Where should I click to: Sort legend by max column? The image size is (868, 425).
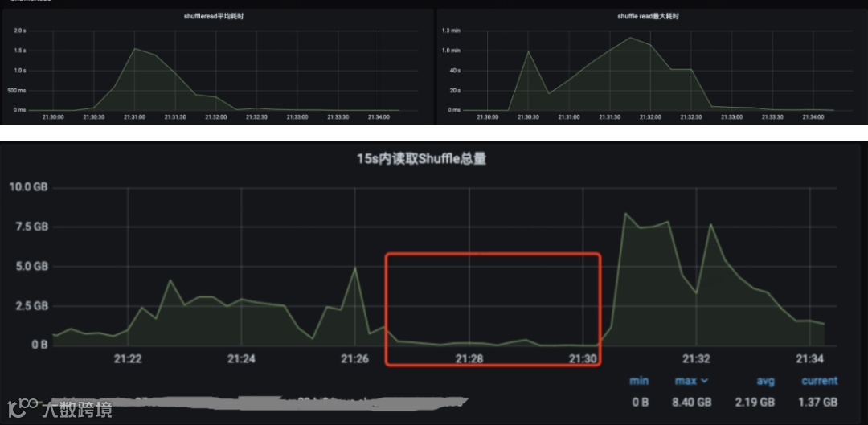click(x=691, y=381)
